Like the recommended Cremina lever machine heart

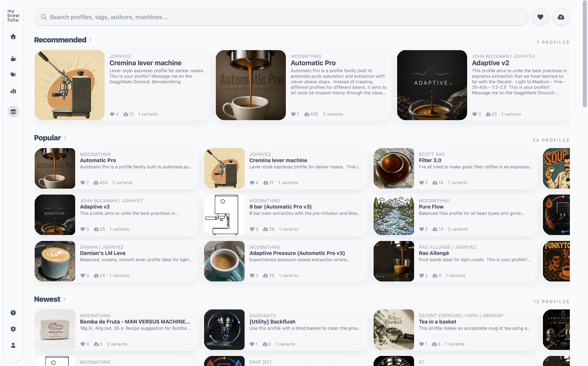112,114
